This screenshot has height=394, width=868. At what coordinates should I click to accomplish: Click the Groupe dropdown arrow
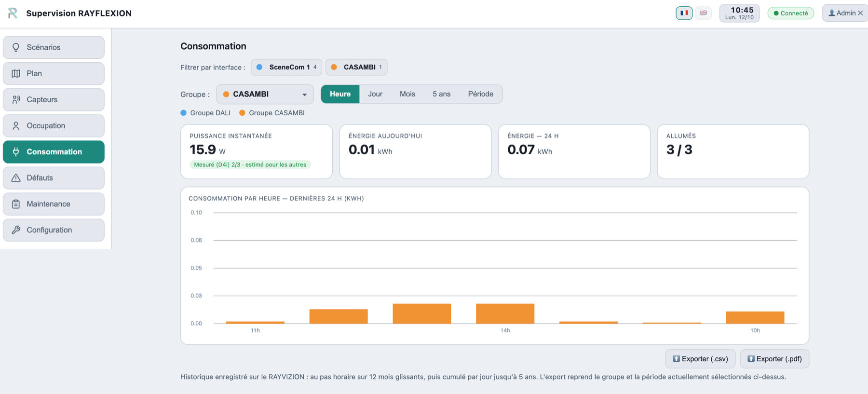[x=304, y=95]
